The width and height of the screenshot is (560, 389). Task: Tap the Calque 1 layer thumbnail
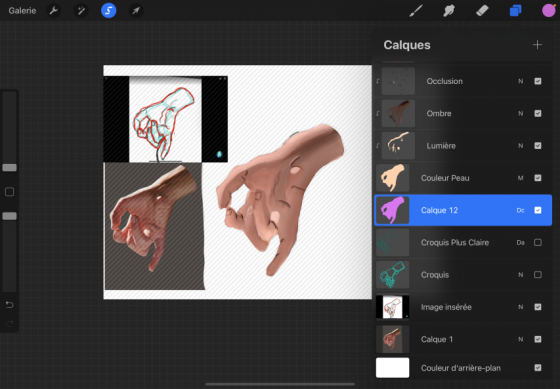[392, 339]
